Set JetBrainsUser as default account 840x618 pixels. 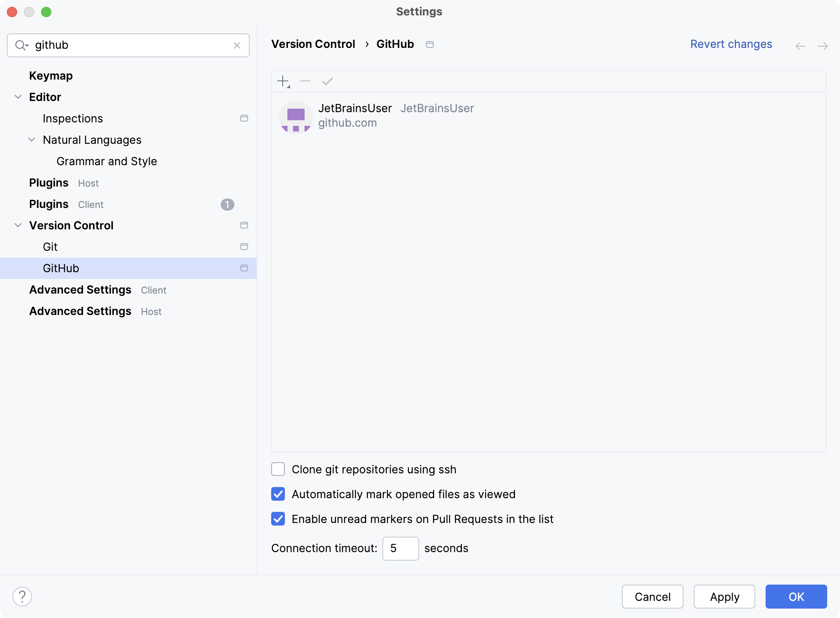pyautogui.click(x=327, y=81)
